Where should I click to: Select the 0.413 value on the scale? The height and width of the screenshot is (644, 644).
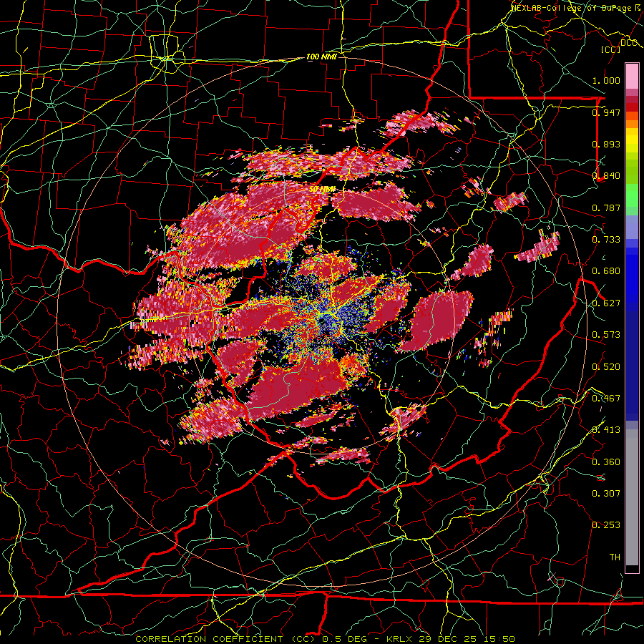pos(606,430)
